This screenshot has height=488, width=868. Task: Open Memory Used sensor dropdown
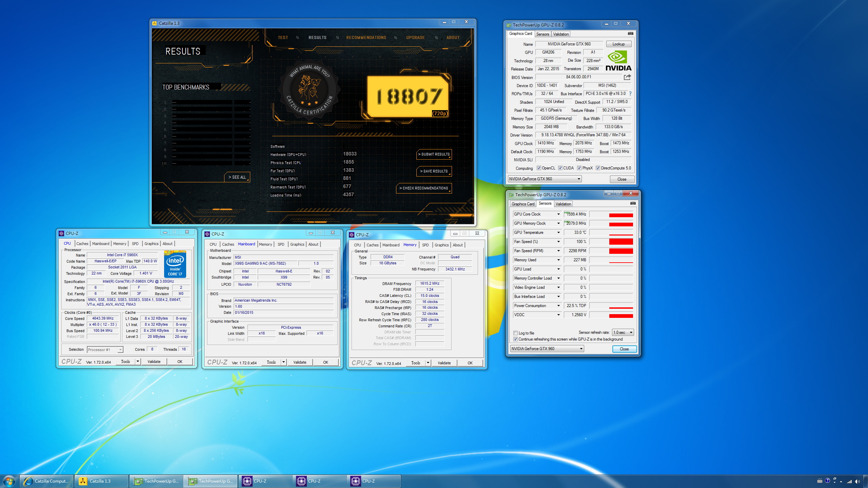tap(558, 260)
